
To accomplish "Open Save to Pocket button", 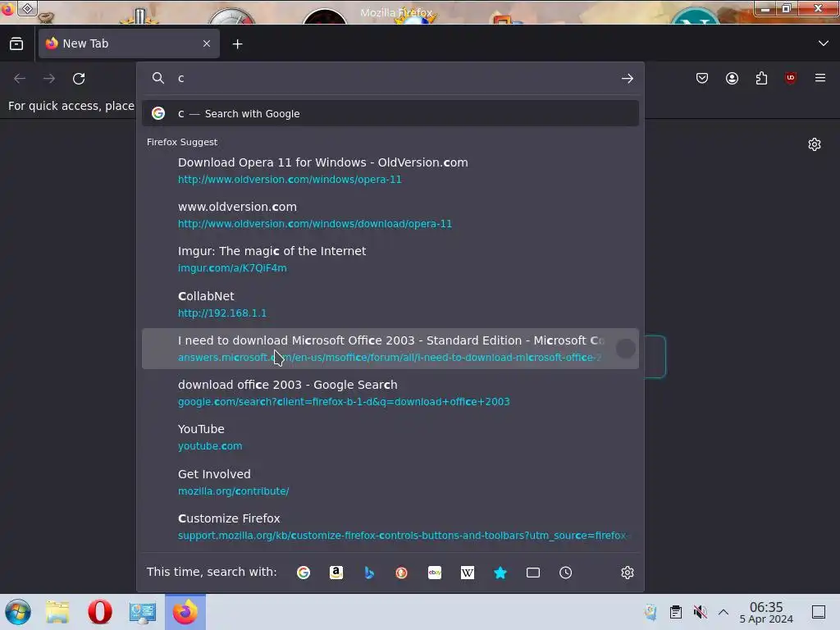I will click(x=702, y=78).
